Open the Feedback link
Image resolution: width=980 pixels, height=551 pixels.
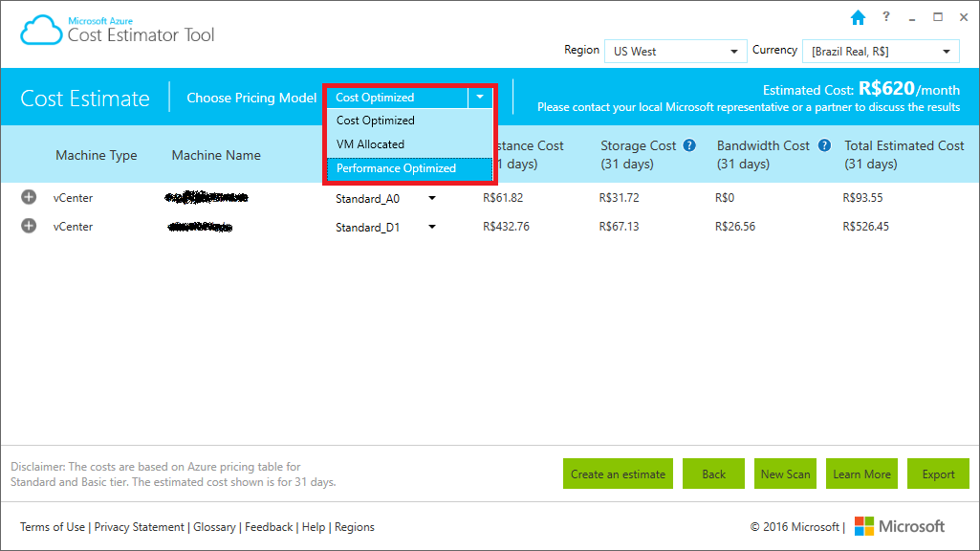click(269, 527)
